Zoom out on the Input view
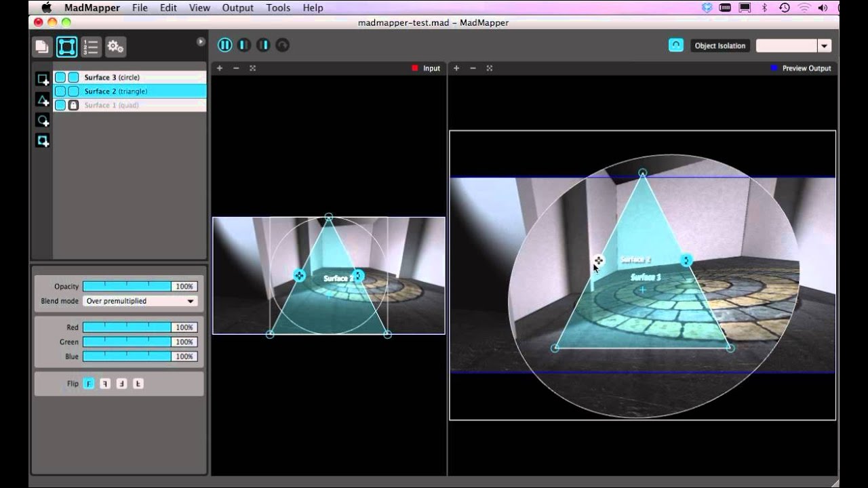 [x=236, y=68]
